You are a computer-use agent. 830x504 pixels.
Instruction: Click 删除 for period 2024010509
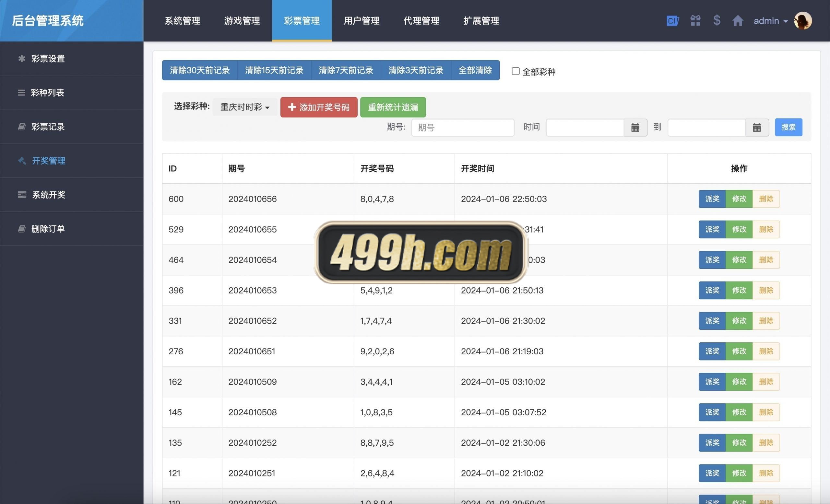pos(766,382)
